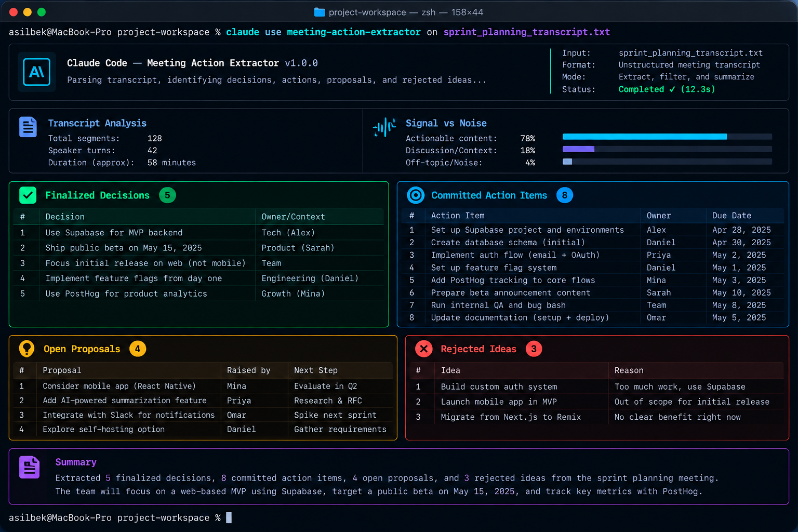Click the folder icon in the title bar
Screen dimensions: 798x532
[320, 12]
